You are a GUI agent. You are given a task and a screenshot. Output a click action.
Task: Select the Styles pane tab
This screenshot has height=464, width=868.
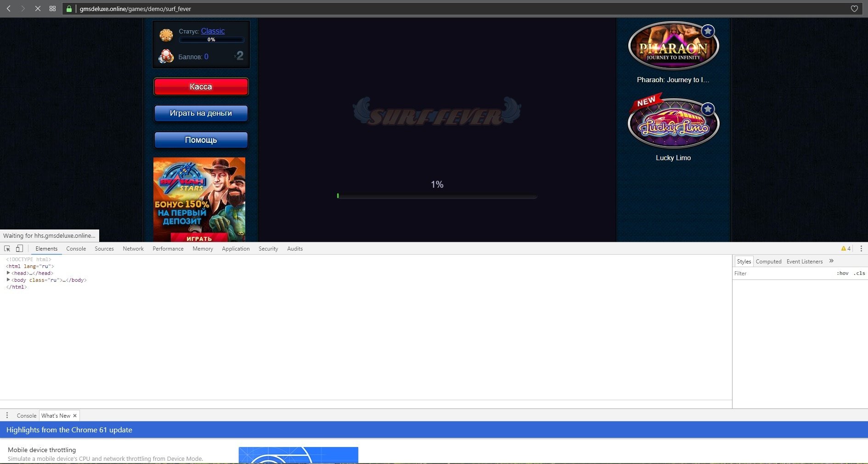click(x=744, y=261)
